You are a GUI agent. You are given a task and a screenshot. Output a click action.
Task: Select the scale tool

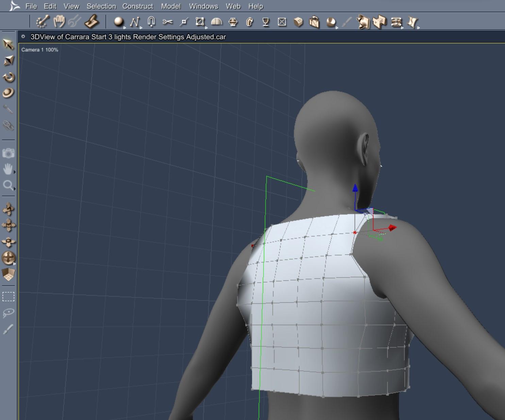point(9,93)
